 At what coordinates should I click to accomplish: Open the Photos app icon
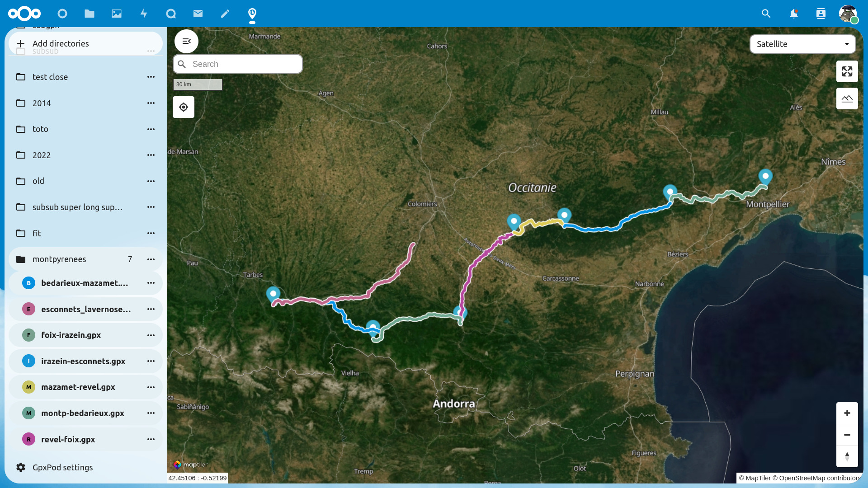(x=117, y=14)
